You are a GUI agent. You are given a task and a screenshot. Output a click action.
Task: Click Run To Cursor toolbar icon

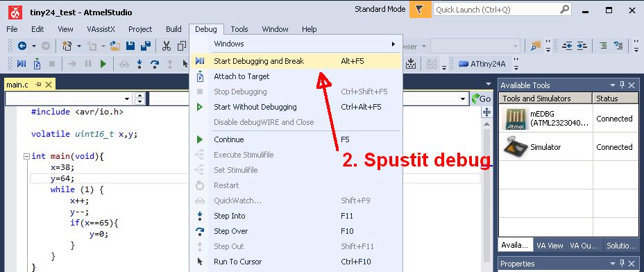185,64
